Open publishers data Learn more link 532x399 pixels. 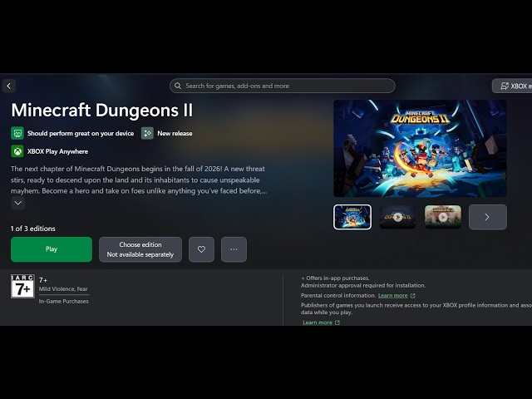318,323
